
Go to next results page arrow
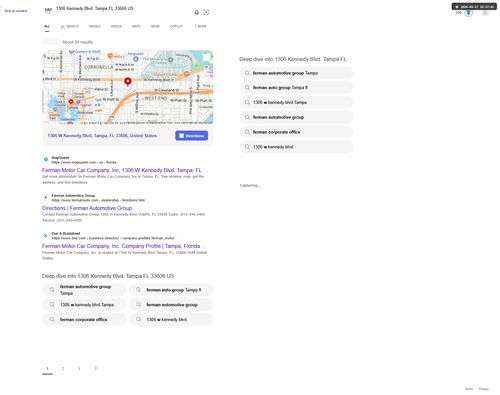pos(95,368)
